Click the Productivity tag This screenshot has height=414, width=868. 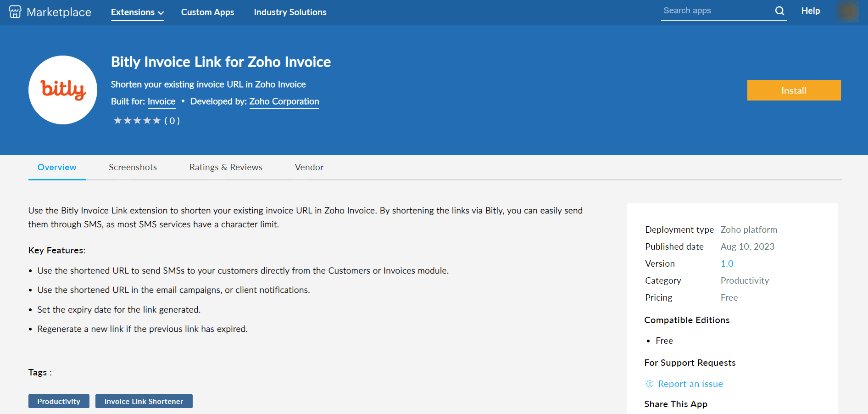coord(59,401)
